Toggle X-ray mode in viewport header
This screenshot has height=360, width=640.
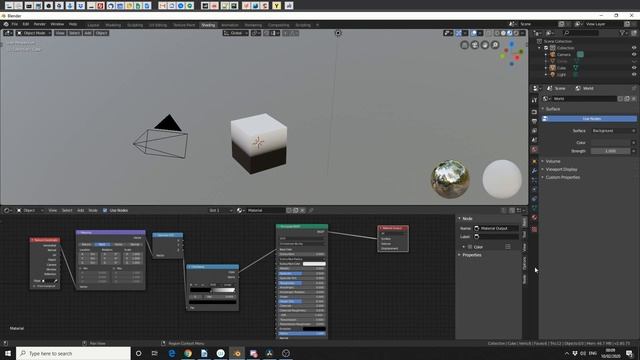(489, 33)
